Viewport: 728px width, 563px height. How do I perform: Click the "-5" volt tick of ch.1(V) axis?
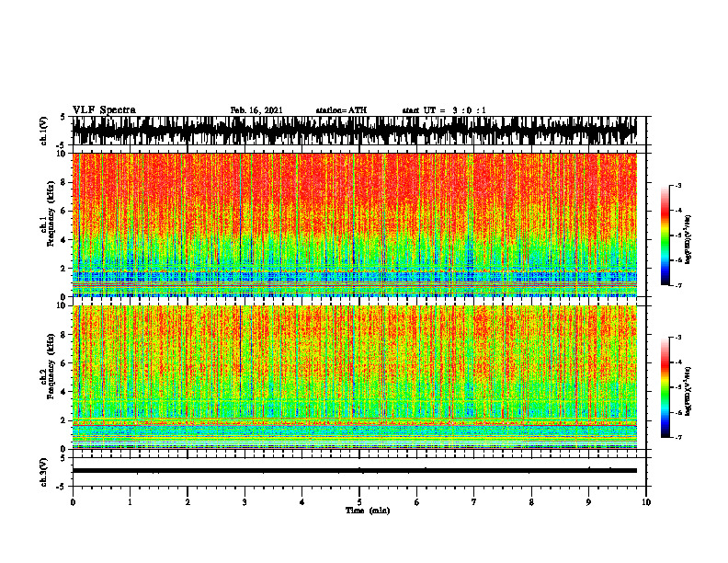[x=62, y=145]
